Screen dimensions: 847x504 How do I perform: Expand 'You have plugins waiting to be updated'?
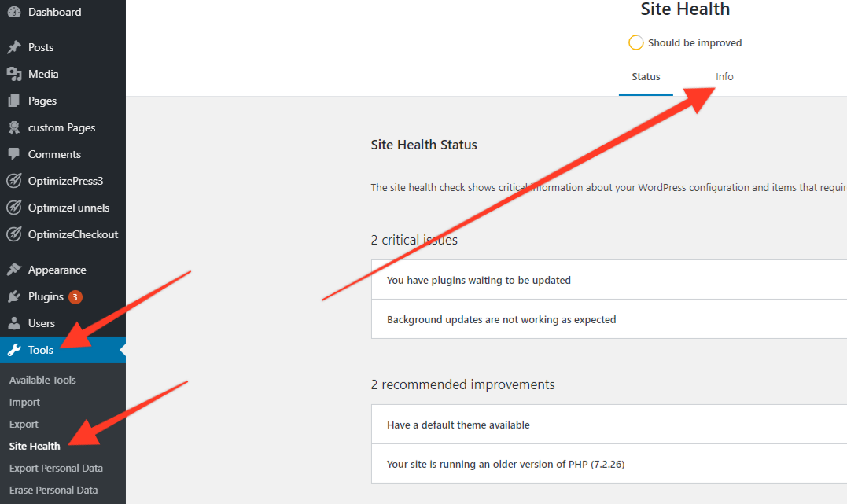pos(609,280)
